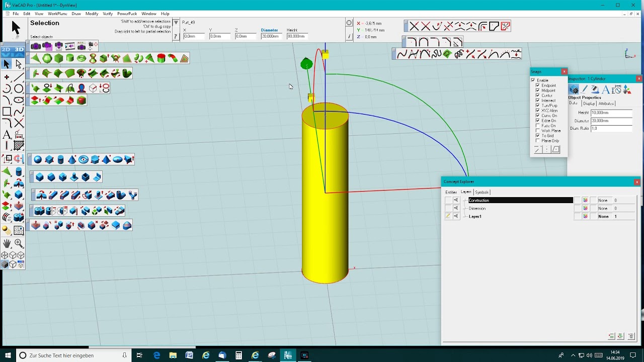Choose the blue Cone solid primitive
This screenshot has width=644, height=362.
[x=72, y=160]
